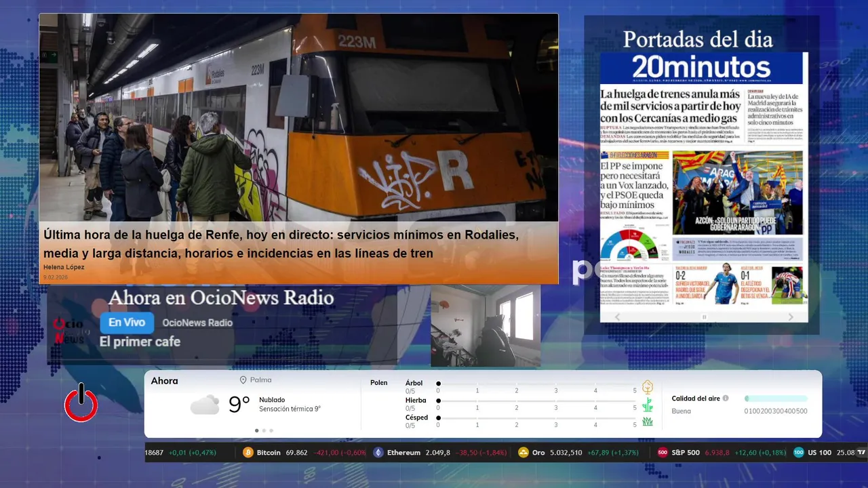Select third weather card pagination dot

[271, 430]
